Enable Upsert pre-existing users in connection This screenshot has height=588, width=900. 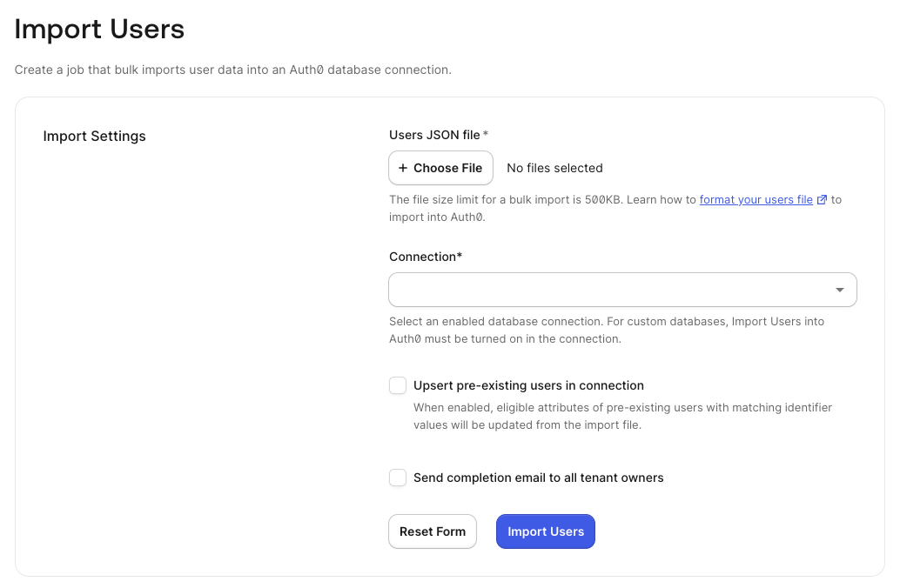(398, 385)
